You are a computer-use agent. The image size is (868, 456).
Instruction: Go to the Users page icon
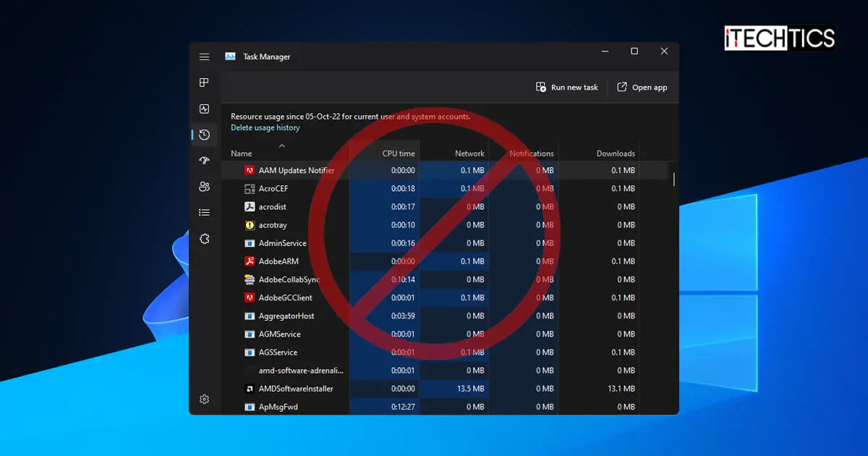pos(205,187)
